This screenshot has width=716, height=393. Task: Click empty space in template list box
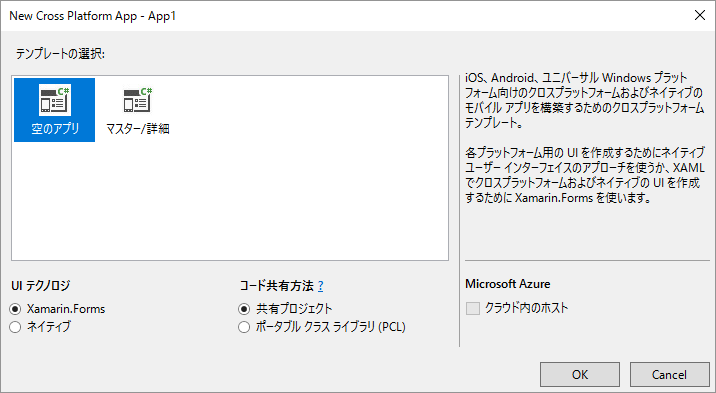(274, 201)
